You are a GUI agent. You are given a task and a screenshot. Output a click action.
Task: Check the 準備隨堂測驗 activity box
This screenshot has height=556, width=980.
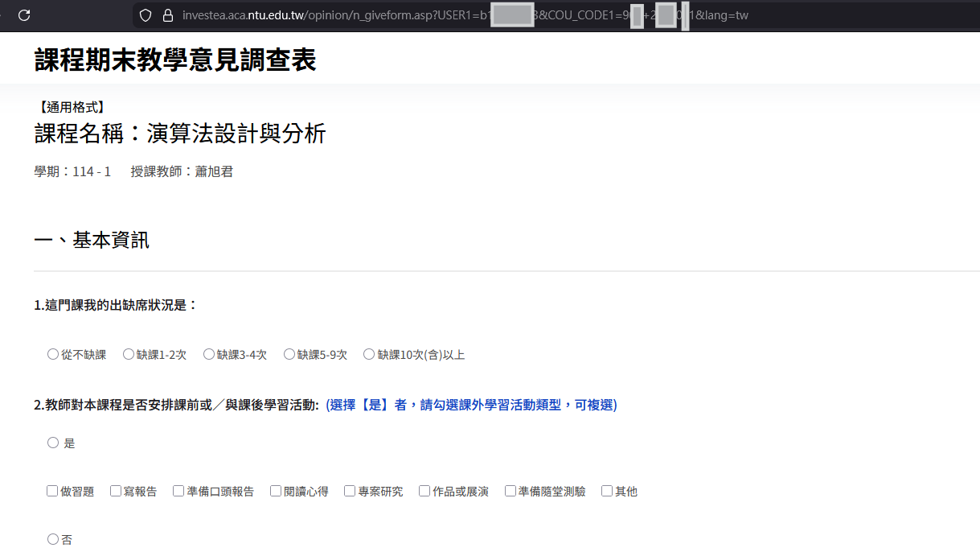pos(511,491)
